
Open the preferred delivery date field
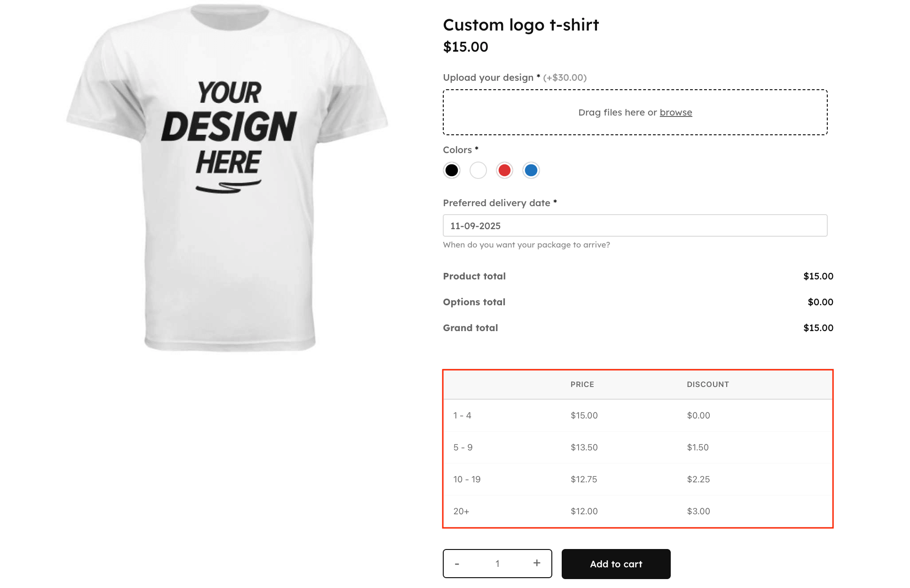635,226
